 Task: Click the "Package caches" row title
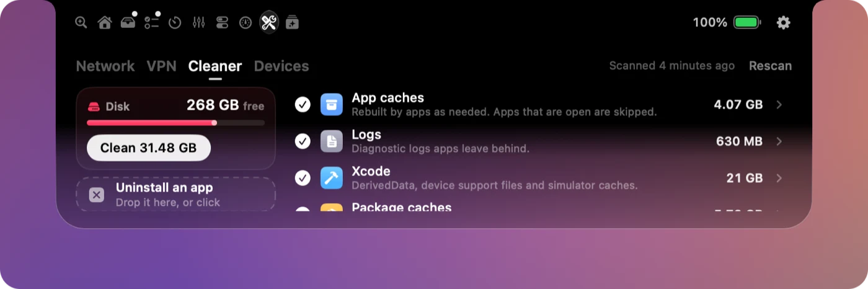point(402,207)
